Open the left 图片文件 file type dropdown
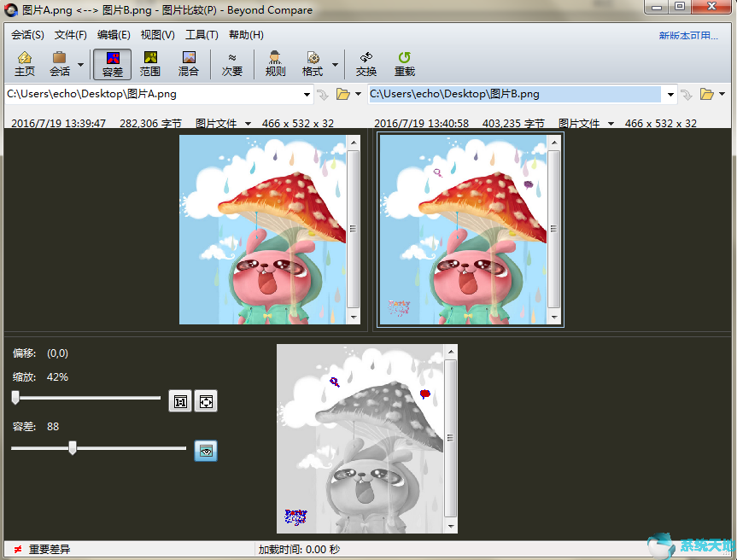Viewport: 737px width, 560px height. point(223,123)
